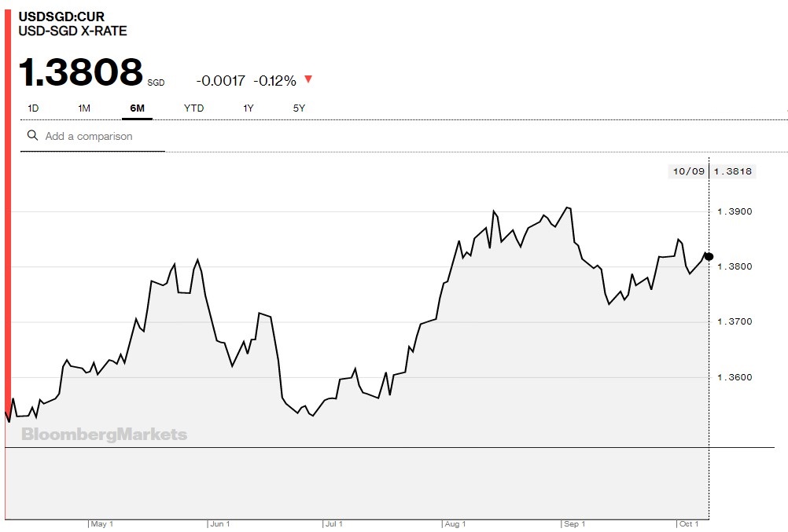The width and height of the screenshot is (788, 532).
Task: Switch chart to YTD range
Action: pos(194,108)
